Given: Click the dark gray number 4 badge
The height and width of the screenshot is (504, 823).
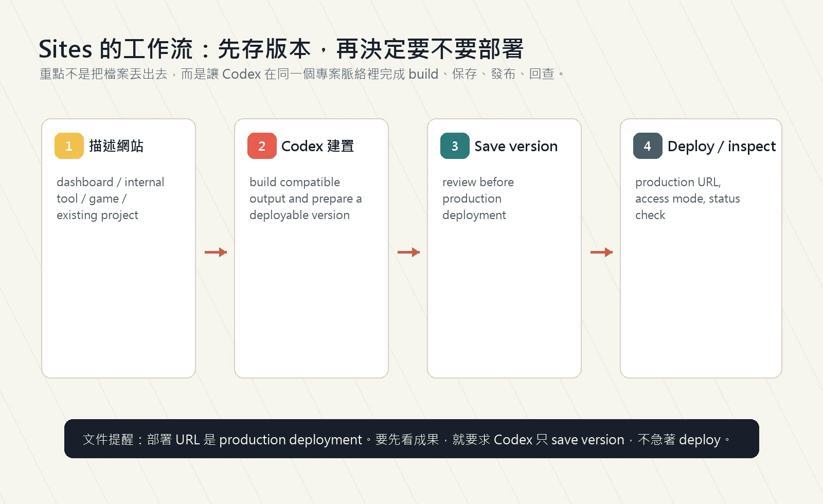Looking at the screenshot, I should (x=648, y=146).
